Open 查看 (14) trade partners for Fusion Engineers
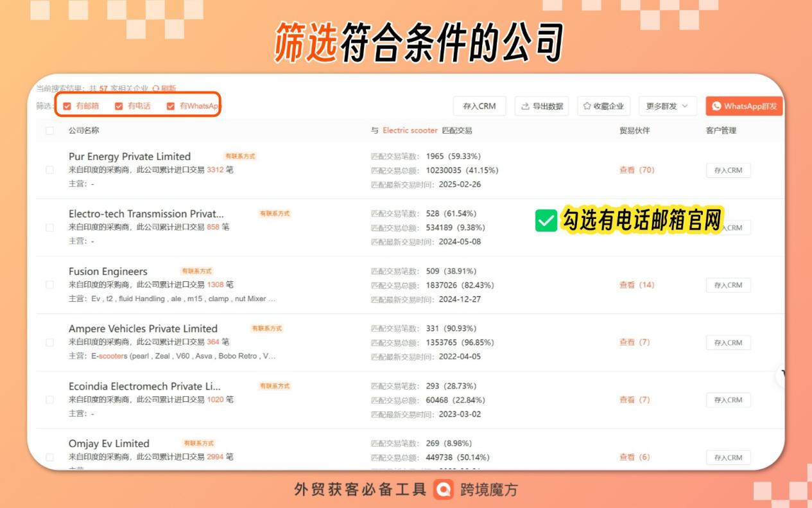The image size is (812, 508). [637, 285]
